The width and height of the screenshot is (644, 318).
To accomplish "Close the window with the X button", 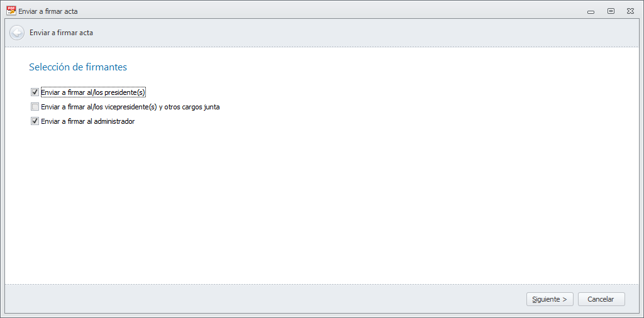I will 630,11.
